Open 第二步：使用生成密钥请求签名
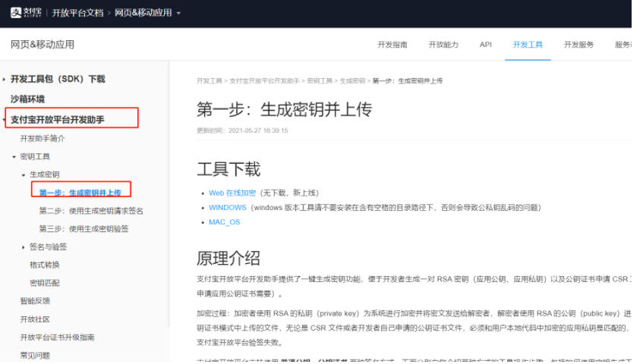Screen dimensions: 643x364 (91, 211)
